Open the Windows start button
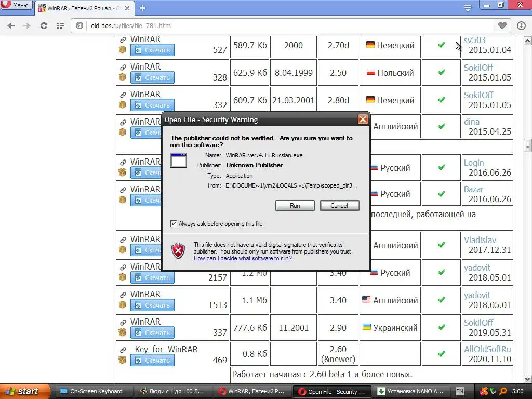Image resolution: width=532 pixels, height=399 pixels. [x=24, y=391]
